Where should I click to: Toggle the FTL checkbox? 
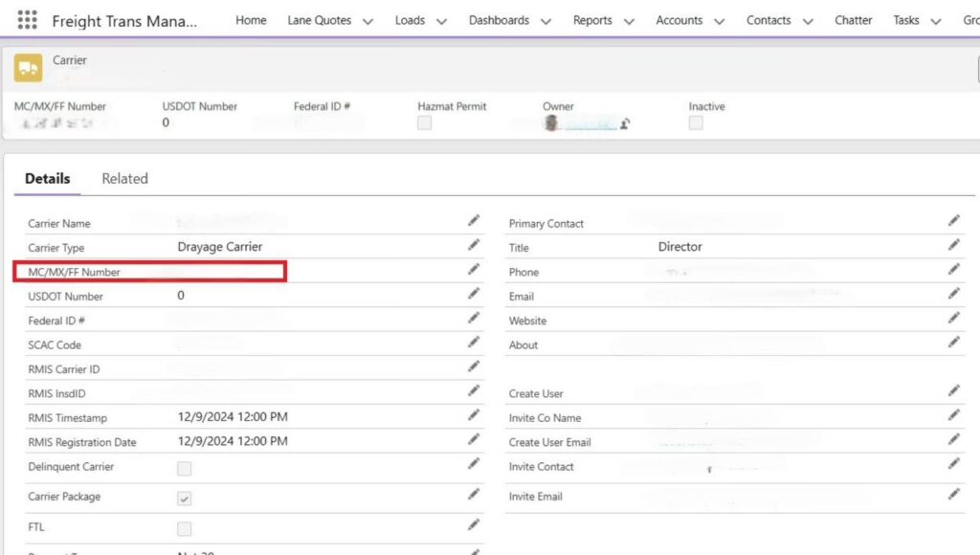coord(184,529)
